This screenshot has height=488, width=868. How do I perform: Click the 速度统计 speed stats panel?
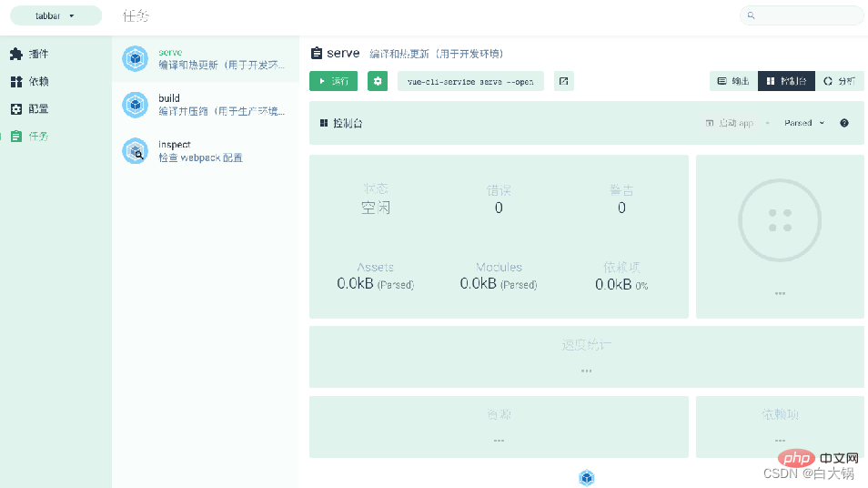click(x=586, y=357)
